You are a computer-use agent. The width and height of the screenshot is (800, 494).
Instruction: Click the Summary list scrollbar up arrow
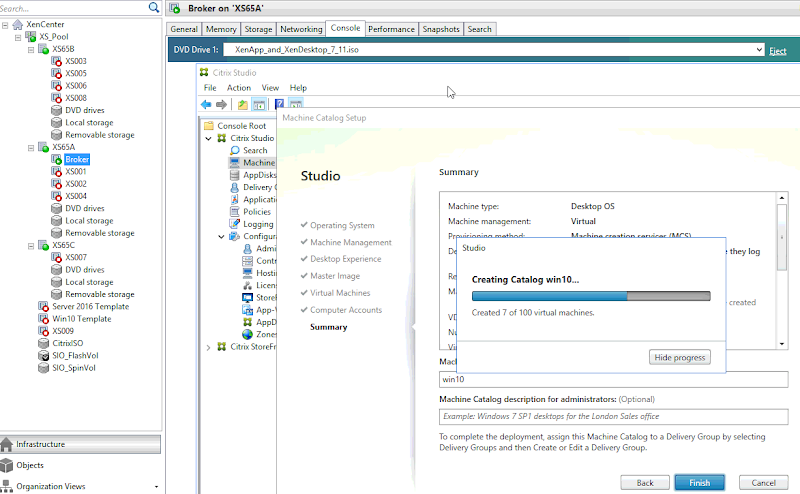[782, 197]
